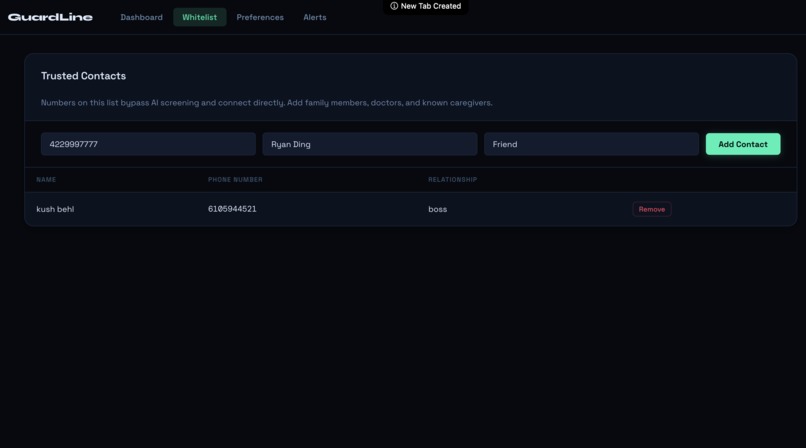Switch to the Alerts tab
Image resolution: width=806 pixels, height=448 pixels.
tap(315, 17)
